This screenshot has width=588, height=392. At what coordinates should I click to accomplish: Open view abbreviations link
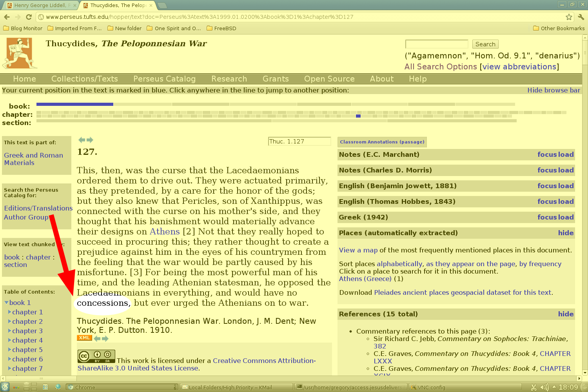pyautogui.click(x=519, y=67)
